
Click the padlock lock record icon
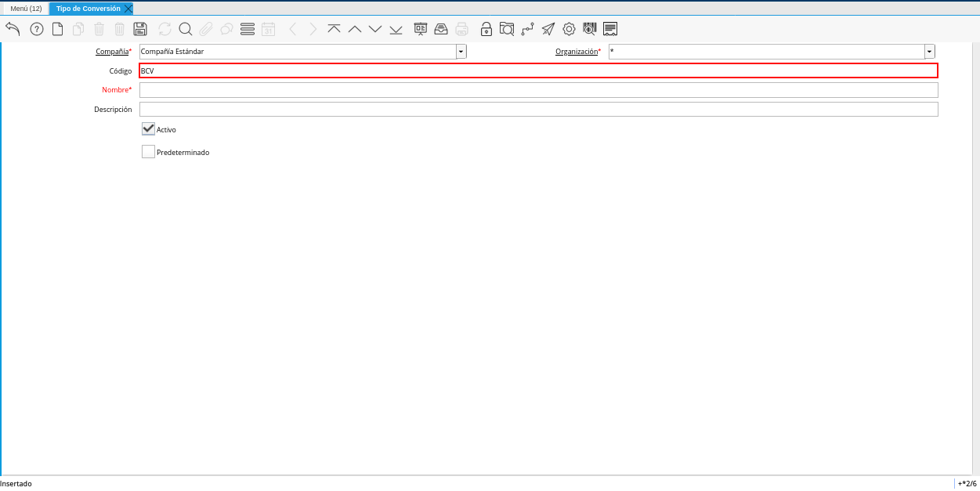[x=486, y=29]
